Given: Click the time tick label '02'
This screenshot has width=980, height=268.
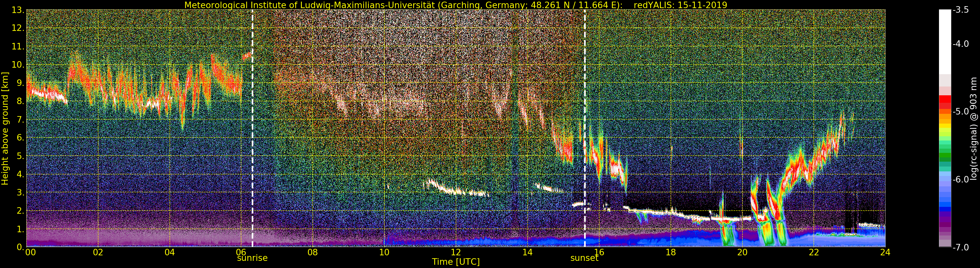Looking at the screenshot, I should pos(98,252).
